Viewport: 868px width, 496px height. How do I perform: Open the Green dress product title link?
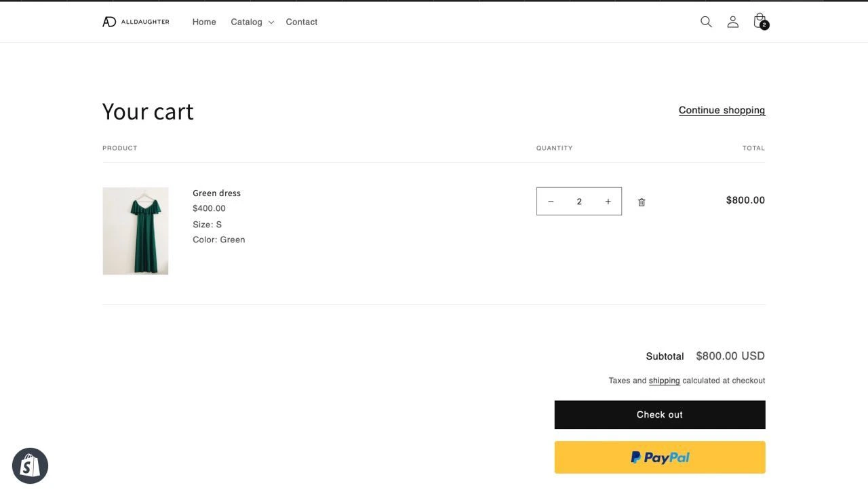pos(216,193)
